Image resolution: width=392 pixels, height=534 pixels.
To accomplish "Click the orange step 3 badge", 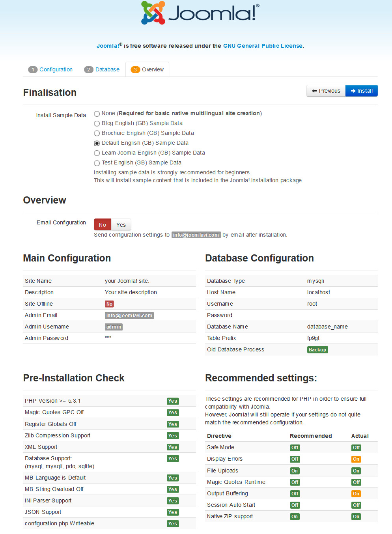I will [135, 69].
